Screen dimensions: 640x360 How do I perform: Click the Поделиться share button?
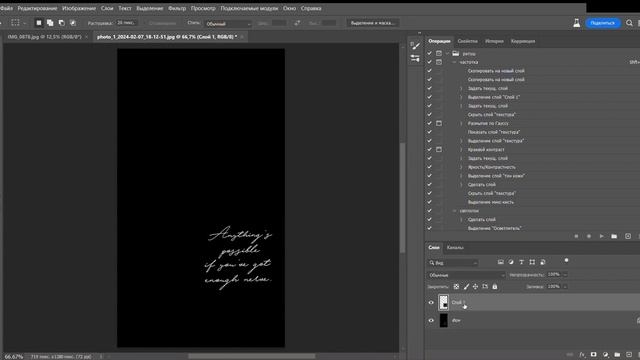(x=602, y=23)
